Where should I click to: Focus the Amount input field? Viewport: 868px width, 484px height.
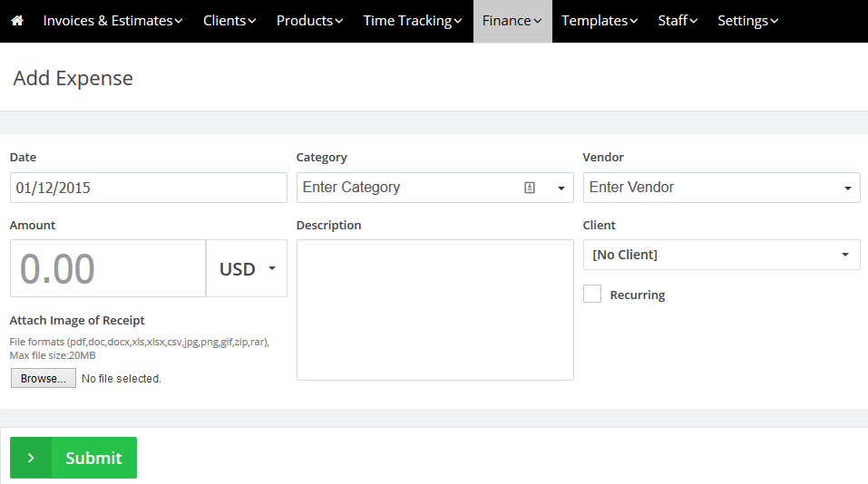(108, 268)
